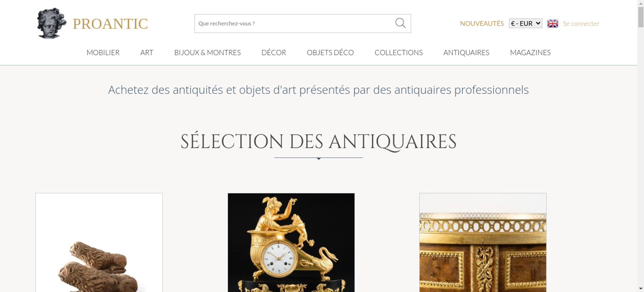Open the ART menu
The image size is (644, 292).
pos(147,52)
